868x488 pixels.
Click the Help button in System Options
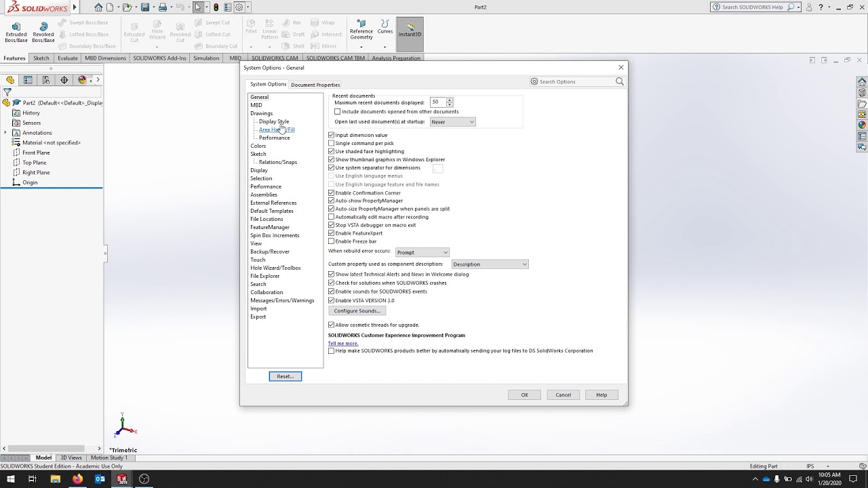point(601,394)
